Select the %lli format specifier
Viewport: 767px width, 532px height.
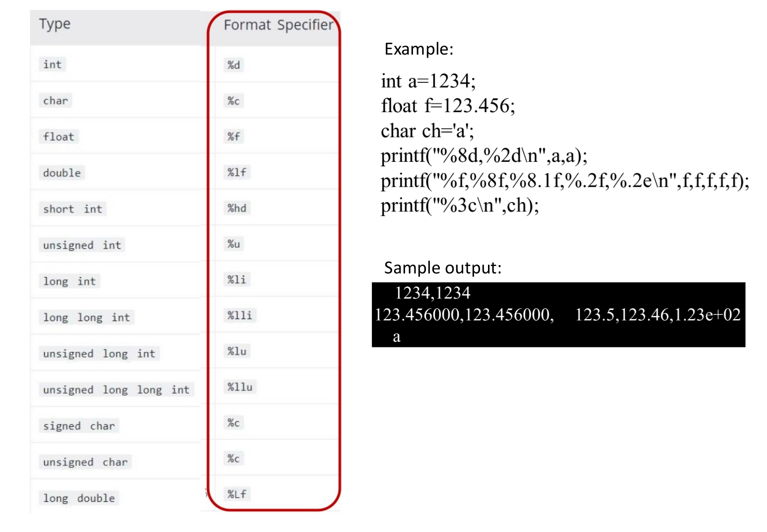[x=240, y=315]
